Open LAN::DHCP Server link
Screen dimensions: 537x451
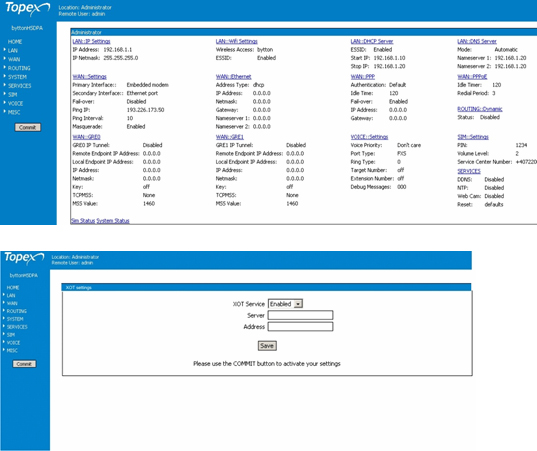(372, 41)
